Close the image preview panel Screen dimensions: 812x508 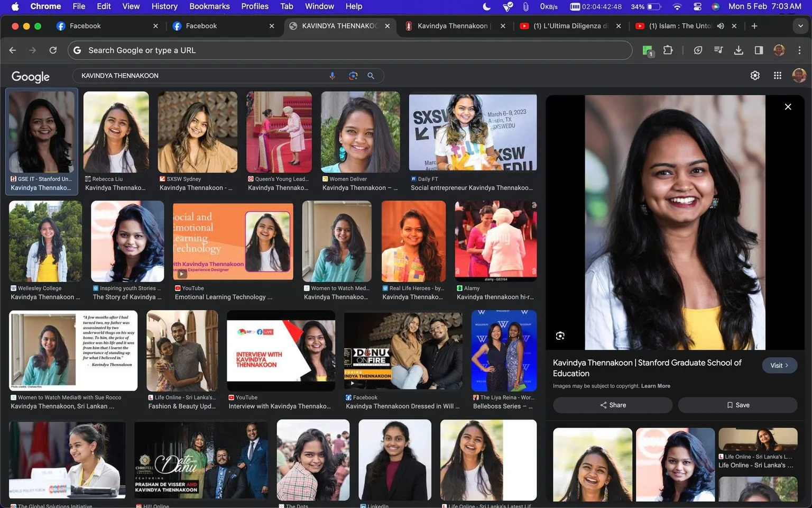tap(788, 107)
